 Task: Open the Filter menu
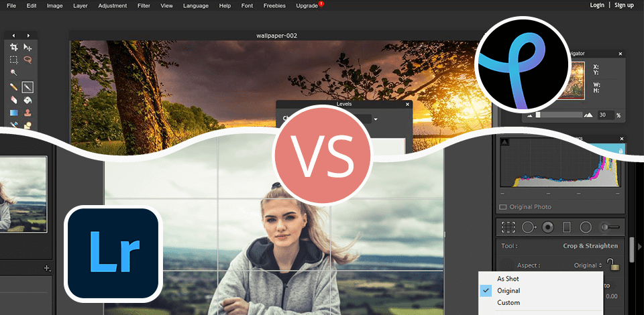[144, 6]
